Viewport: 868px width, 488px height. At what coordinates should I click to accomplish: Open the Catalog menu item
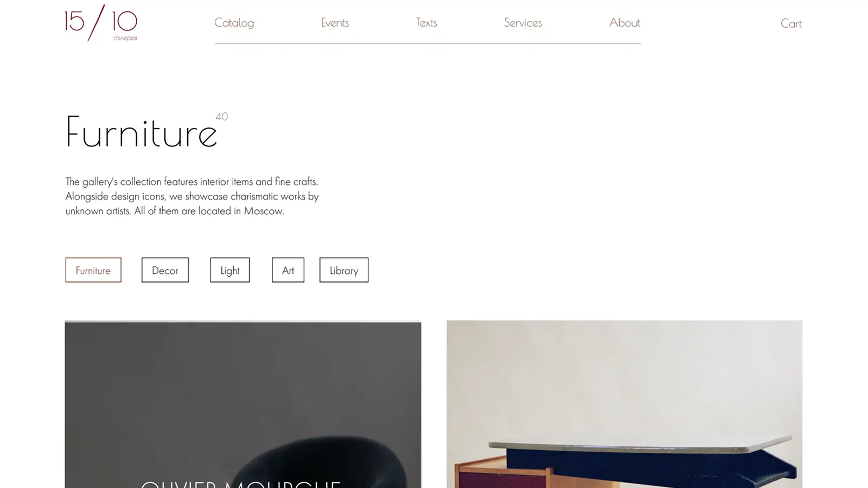(234, 23)
